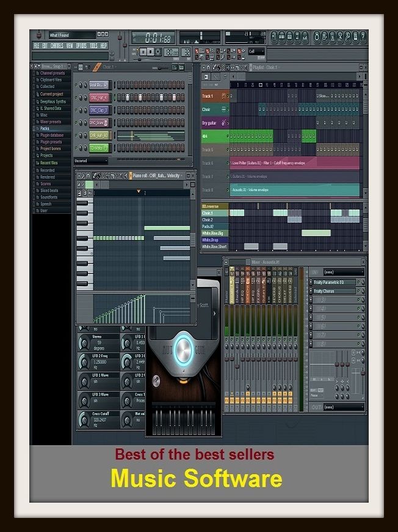
Task: Select the Vocal Slice channel button
Action: 99,85
